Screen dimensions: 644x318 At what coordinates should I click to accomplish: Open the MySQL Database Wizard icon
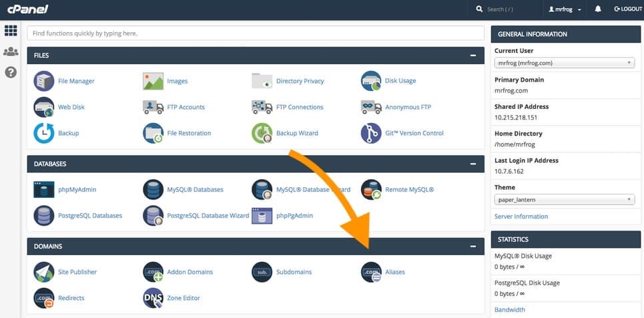click(x=262, y=190)
